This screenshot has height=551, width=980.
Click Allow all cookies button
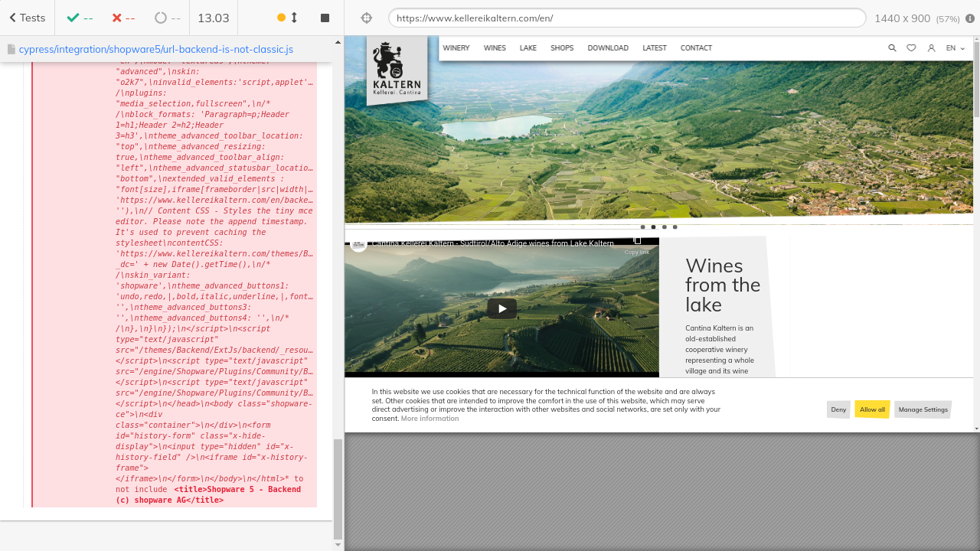point(872,409)
